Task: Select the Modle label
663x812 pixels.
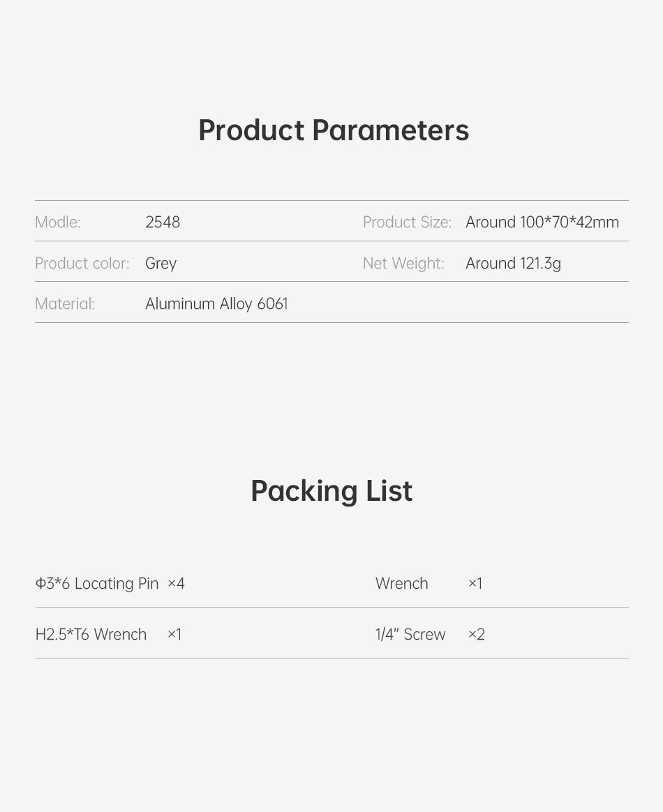Action: 57,222
